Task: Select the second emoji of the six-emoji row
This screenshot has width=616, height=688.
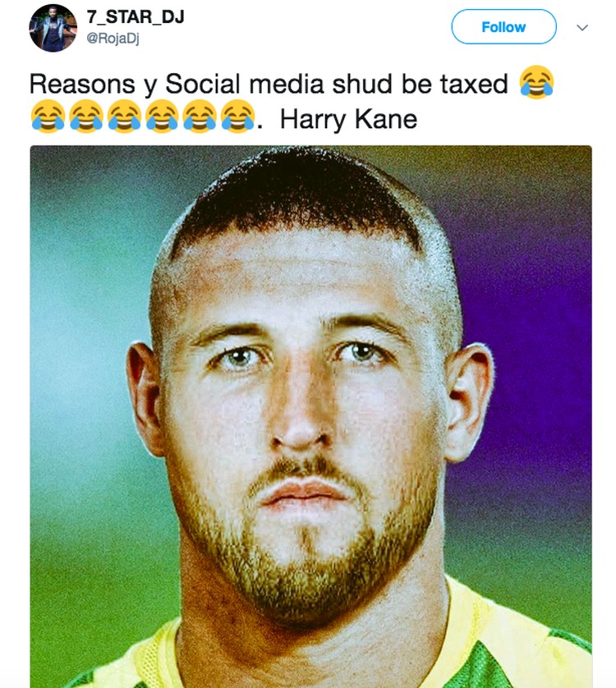Action: pos(86,117)
